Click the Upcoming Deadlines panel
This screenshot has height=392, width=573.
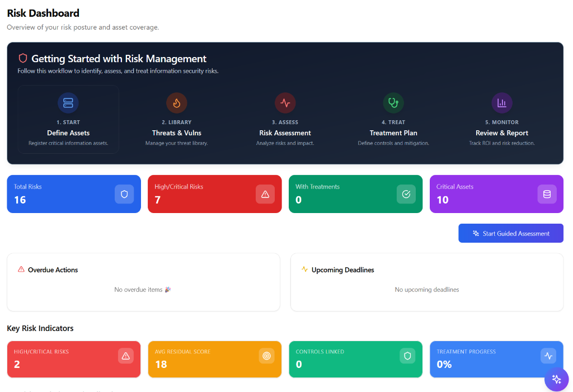(426, 282)
